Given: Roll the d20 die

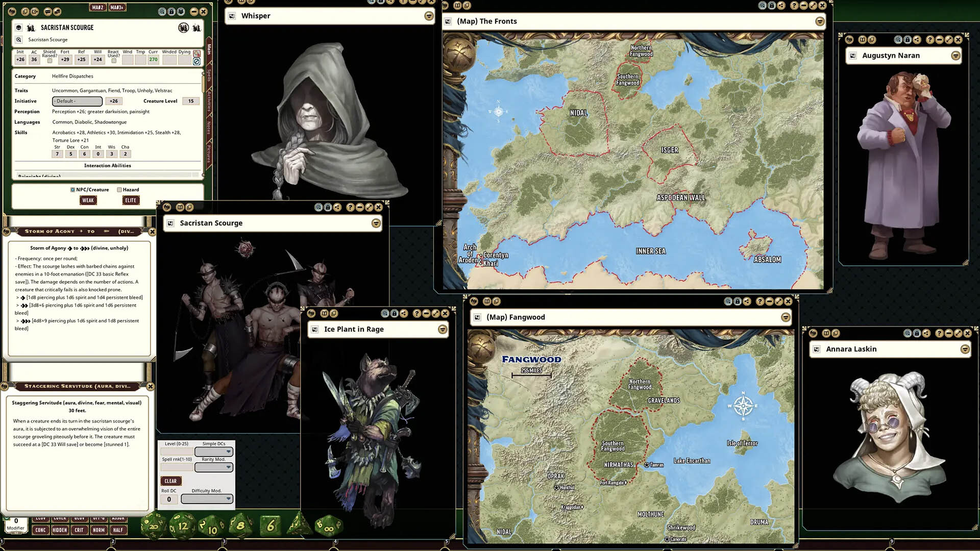Looking at the screenshot, I should click(x=153, y=526).
